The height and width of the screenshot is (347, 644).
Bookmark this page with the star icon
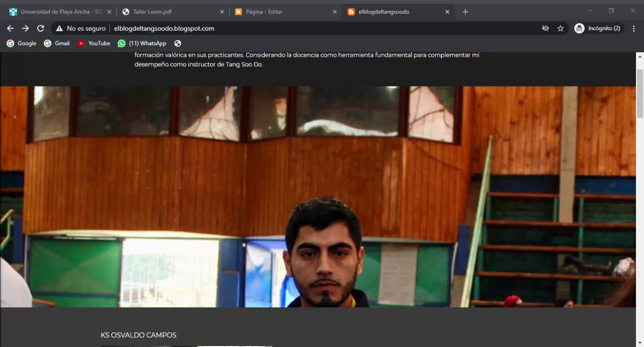click(560, 29)
